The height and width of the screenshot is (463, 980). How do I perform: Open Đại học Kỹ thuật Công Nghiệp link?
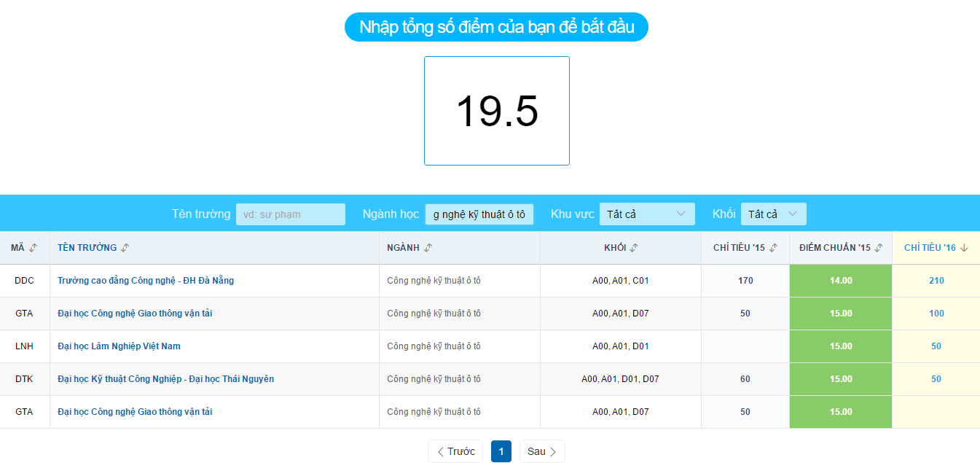click(x=167, y=378)
